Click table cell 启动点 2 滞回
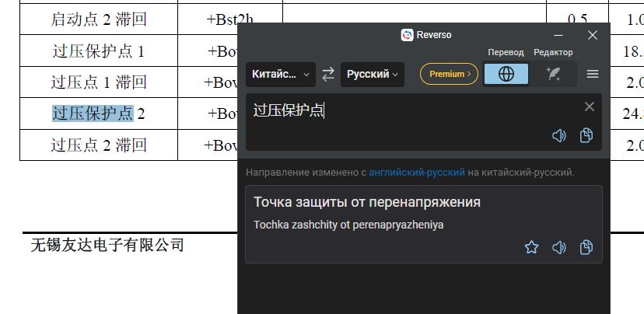644x314 pixels. (x=99, y=19)
